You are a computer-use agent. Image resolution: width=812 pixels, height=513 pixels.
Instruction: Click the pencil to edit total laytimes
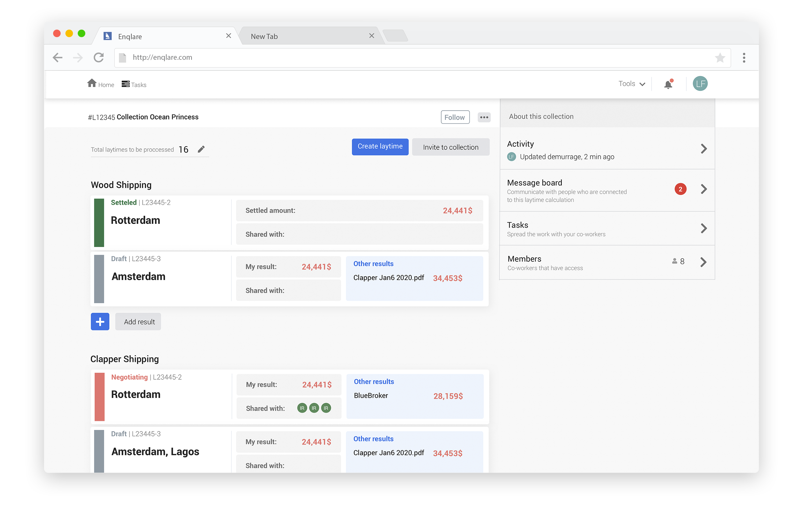[x=202, y=149]
